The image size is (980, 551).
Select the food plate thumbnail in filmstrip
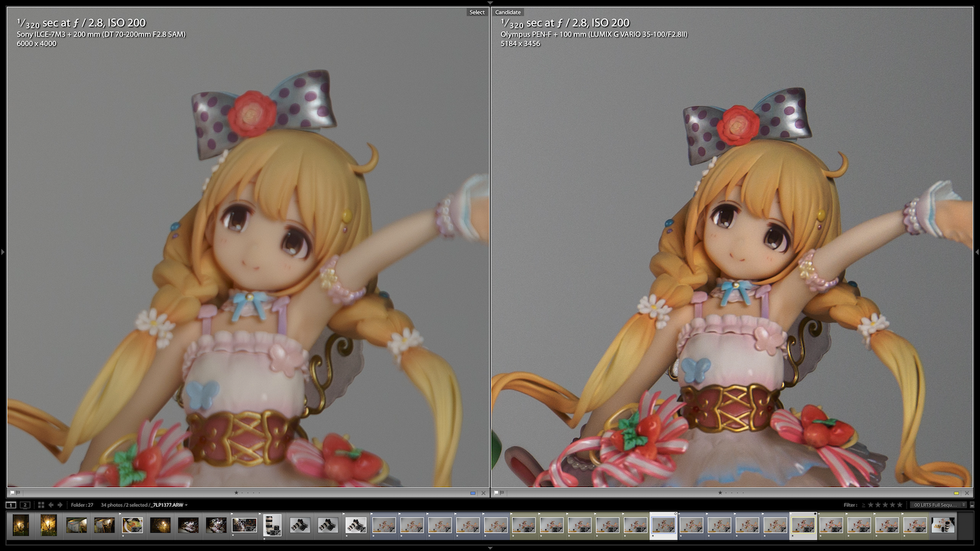(132, 525)
